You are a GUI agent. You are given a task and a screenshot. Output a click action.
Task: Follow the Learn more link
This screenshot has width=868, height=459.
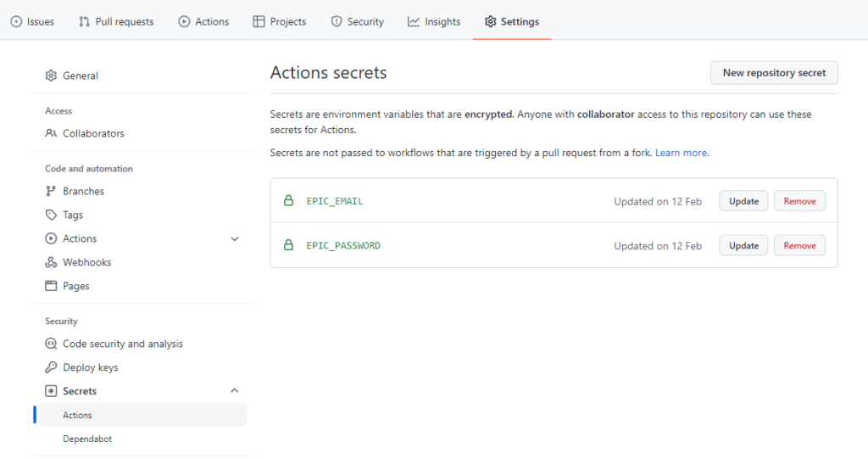(681, 153)
